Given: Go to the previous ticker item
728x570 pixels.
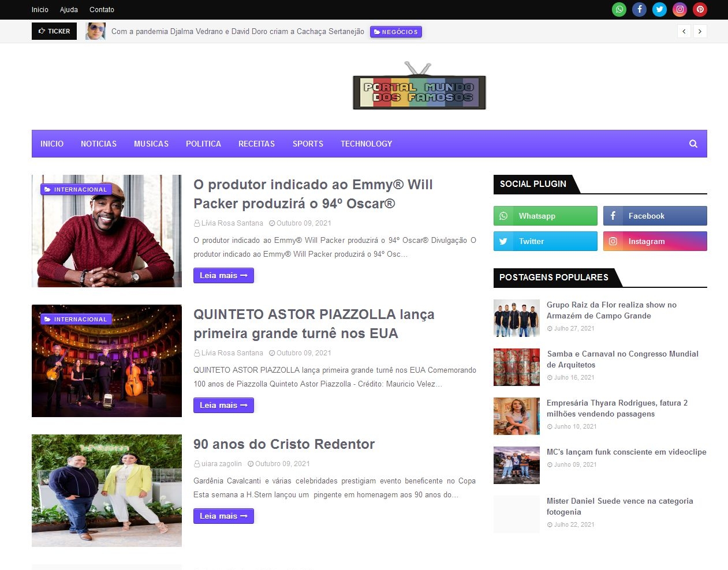Looking at the screenshot, I should [x=684, y=32].
